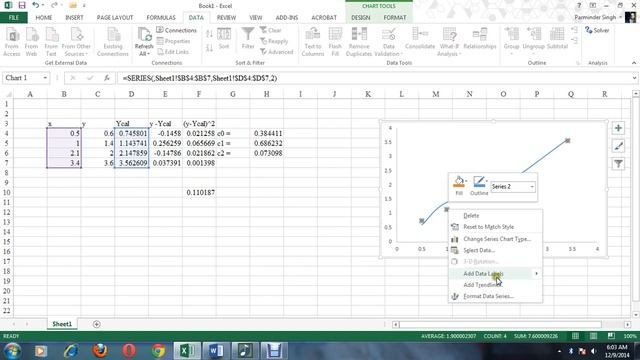Select cell H4 containing 0.384411
This screenshot has height=360, width=640.
[267, 133]
